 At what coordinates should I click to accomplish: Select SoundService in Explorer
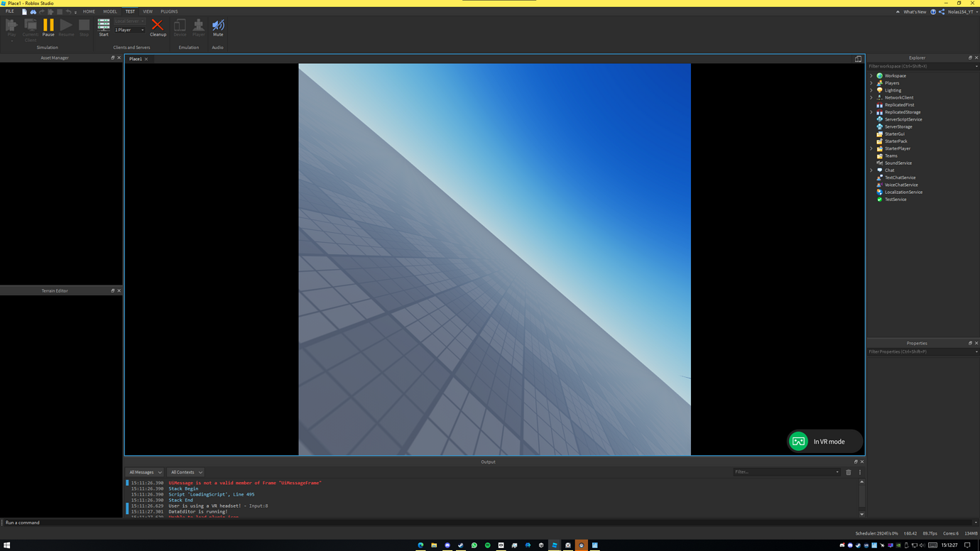pos(898,163)
